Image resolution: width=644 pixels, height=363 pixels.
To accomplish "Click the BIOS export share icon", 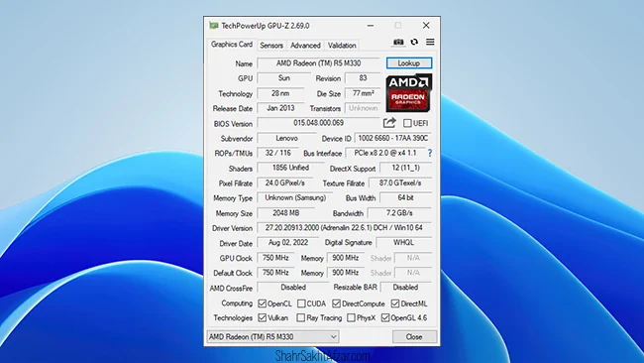I will 389,123.
